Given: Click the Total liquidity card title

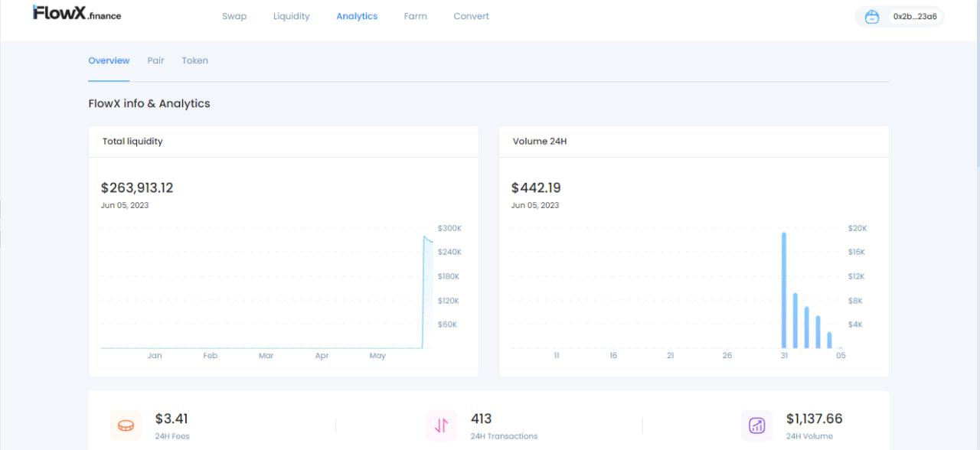Looking at the screenshot, I should tap(132, 142).
